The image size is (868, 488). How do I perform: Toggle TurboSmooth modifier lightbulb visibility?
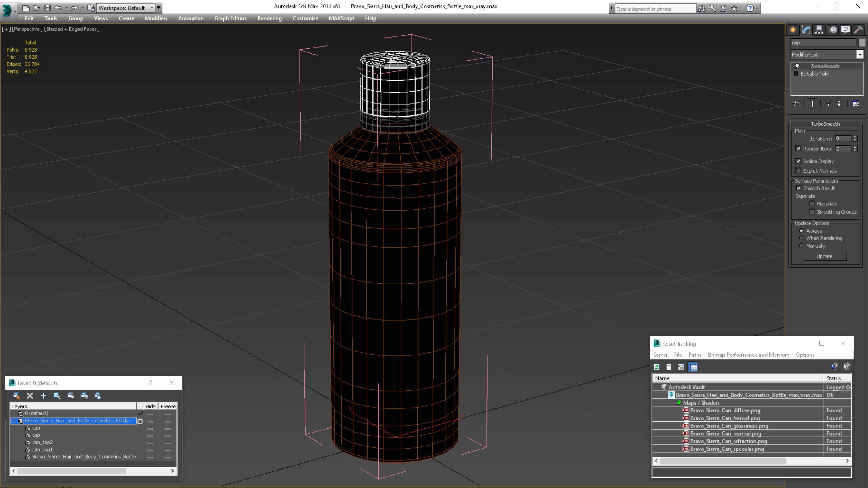pyautogui.click(x=797, y=66)
